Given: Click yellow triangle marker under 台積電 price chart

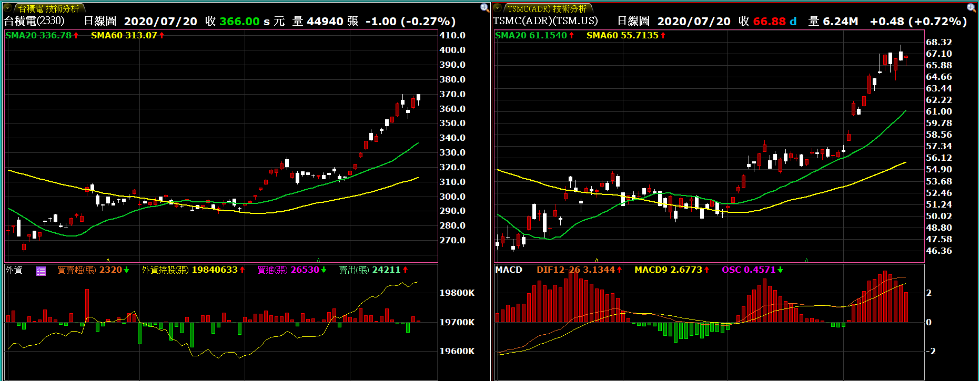Looking at the screenshot, I should (x=108, y=260).
